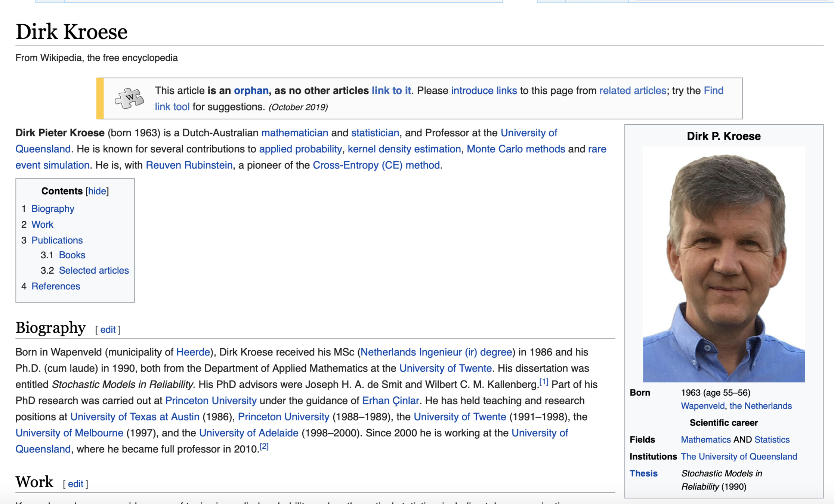Click footnote reference 1
The height and width of the screenshot is (504, 834).
click(544, 382)
